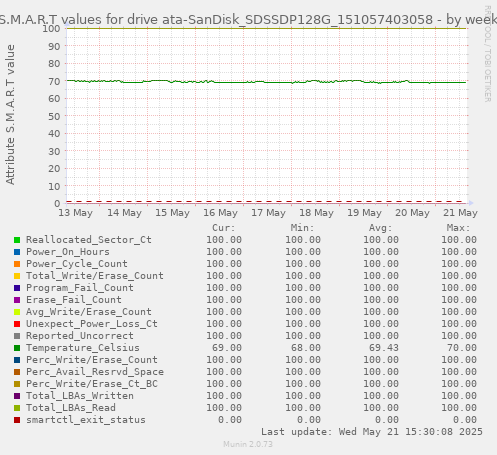The image size is (497, 455).
Task: Click the 18 May x-axis label
Action: [316, 213]
